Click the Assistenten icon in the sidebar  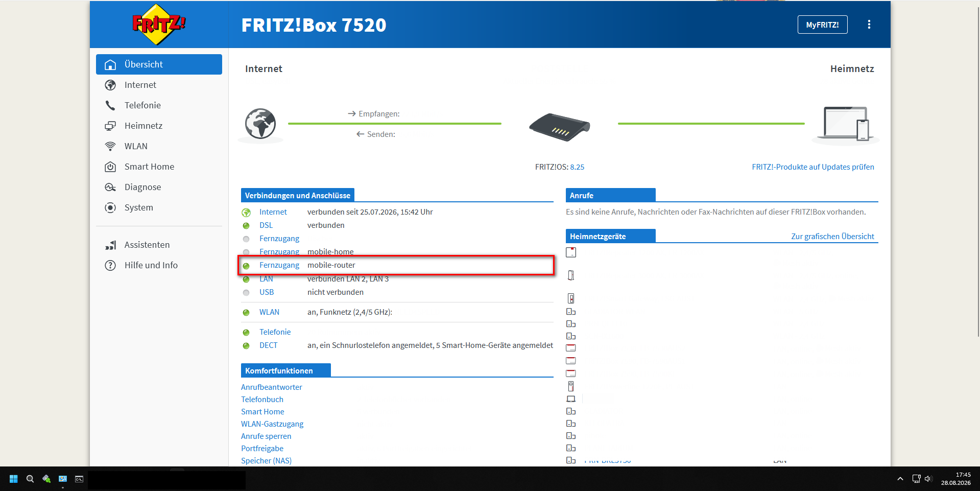(x=110, y=245)
